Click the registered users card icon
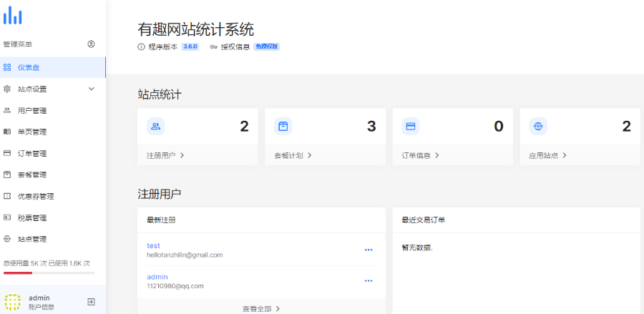644x314 pixels. tap(156, 127)
